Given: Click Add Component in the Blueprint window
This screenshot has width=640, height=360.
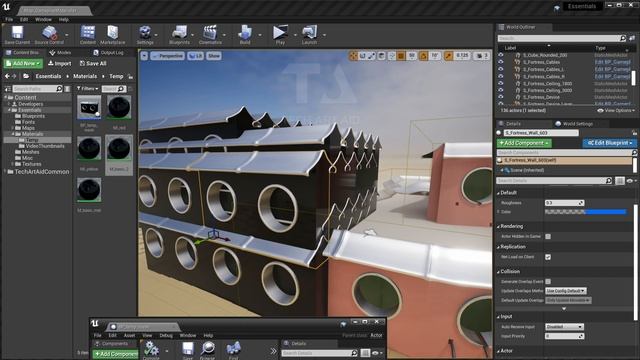Looking at the screenshot, I should pos(116,354).
